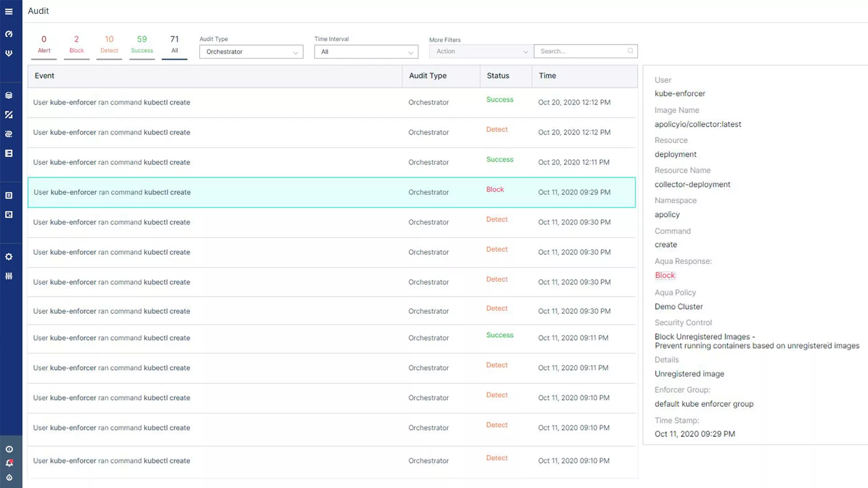Click the shield-shaped sidebar icon below the gauge
Image resolution: width=868 pixels, height=488 pixels.
coord(9,53)
